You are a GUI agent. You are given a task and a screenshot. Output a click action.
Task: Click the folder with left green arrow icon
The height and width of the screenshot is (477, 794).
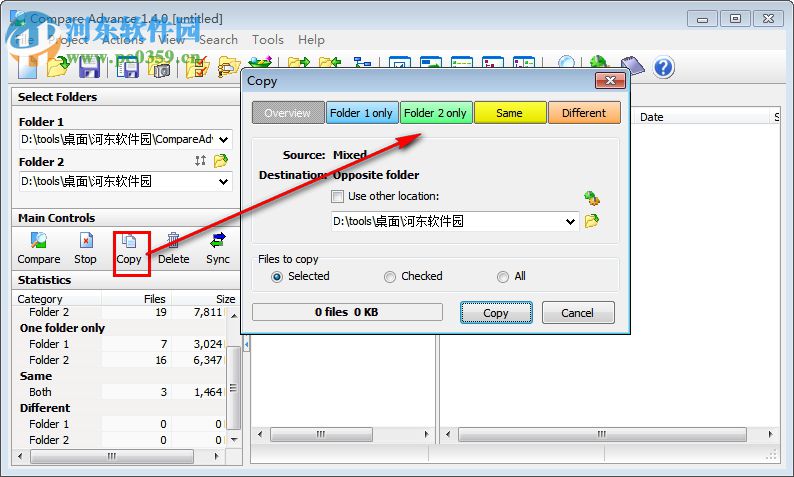[x=330, y=62]
